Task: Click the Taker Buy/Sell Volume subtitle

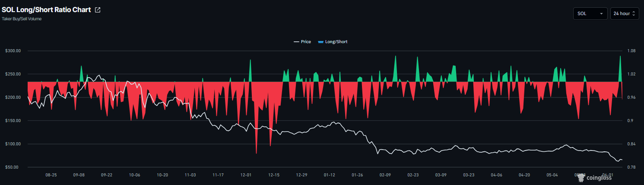Action: coord(22,19)
